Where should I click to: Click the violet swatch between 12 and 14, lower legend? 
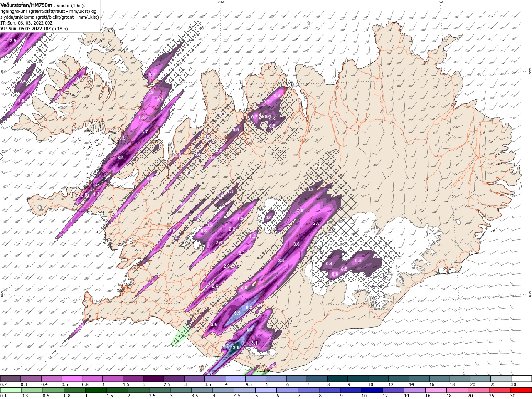[394, 390]
